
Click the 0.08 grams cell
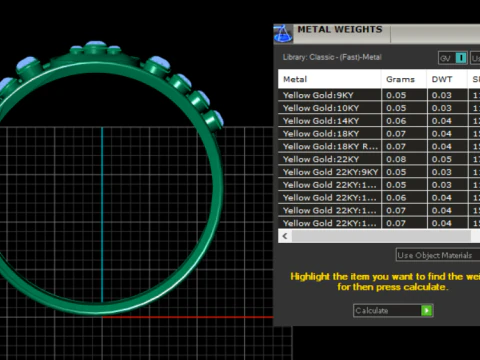pyautogui.click(x=404, y=159)
